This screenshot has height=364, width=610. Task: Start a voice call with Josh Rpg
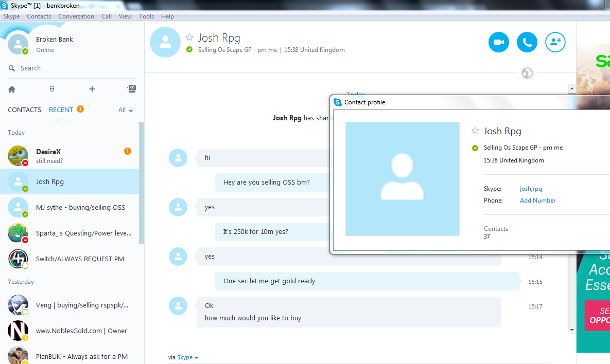[527, 42]
